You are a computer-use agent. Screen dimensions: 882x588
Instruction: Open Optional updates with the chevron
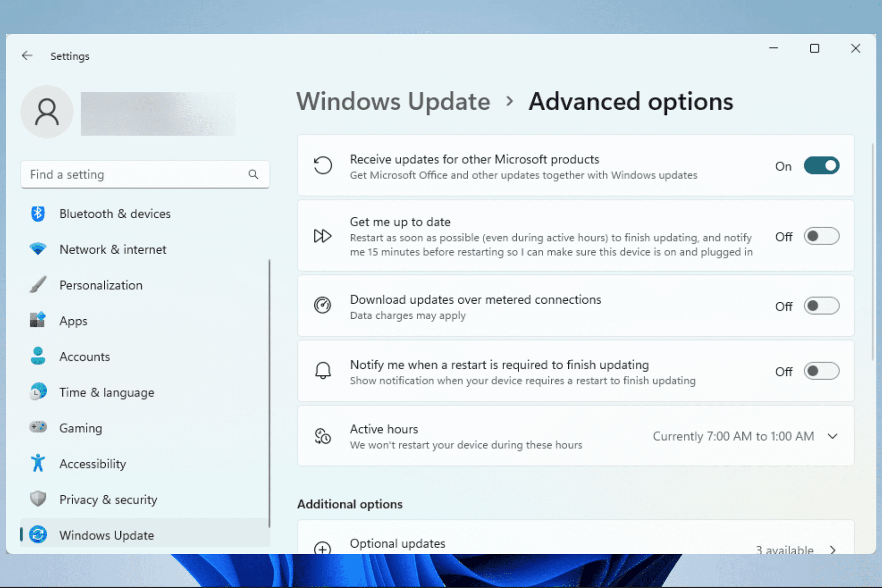[832, 549]
